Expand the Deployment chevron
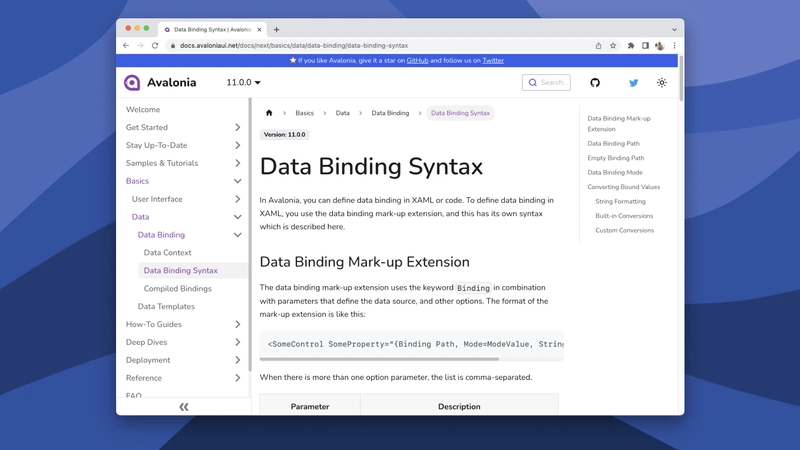800x450 pixels. [x=238, y=360]
